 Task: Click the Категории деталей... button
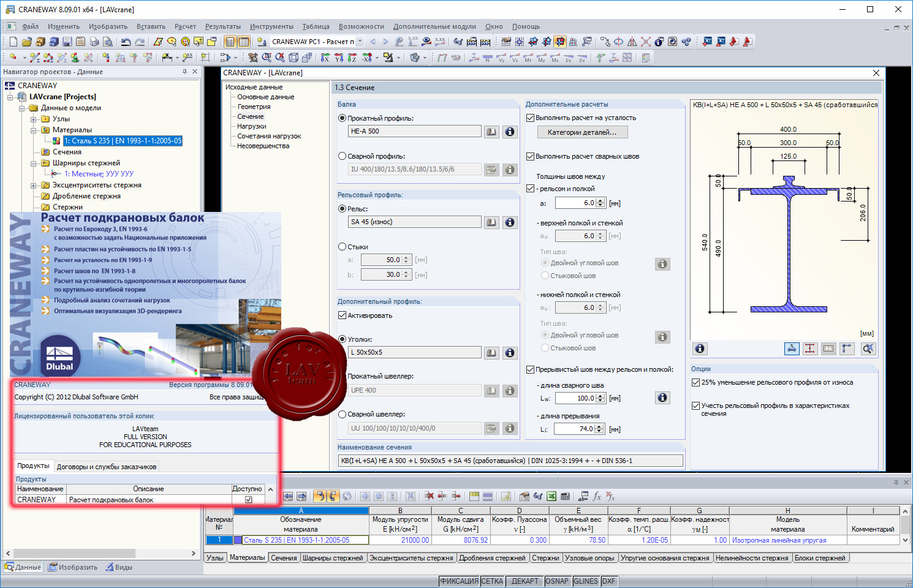(x=582, y=132)
